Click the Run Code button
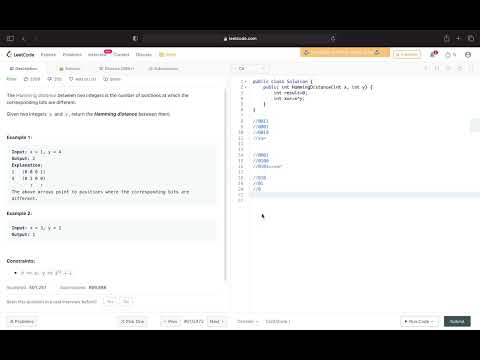Screen dimensions: 480x360 [420, 321]
